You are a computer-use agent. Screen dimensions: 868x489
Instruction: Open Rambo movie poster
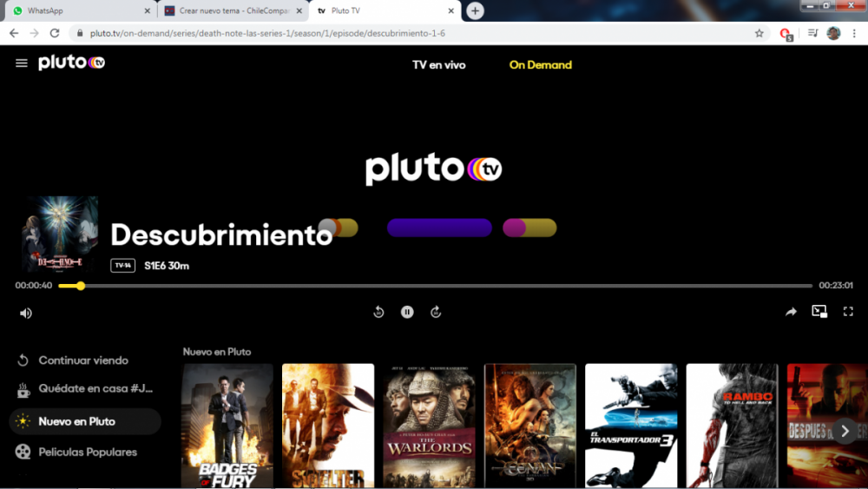point(732,426)
